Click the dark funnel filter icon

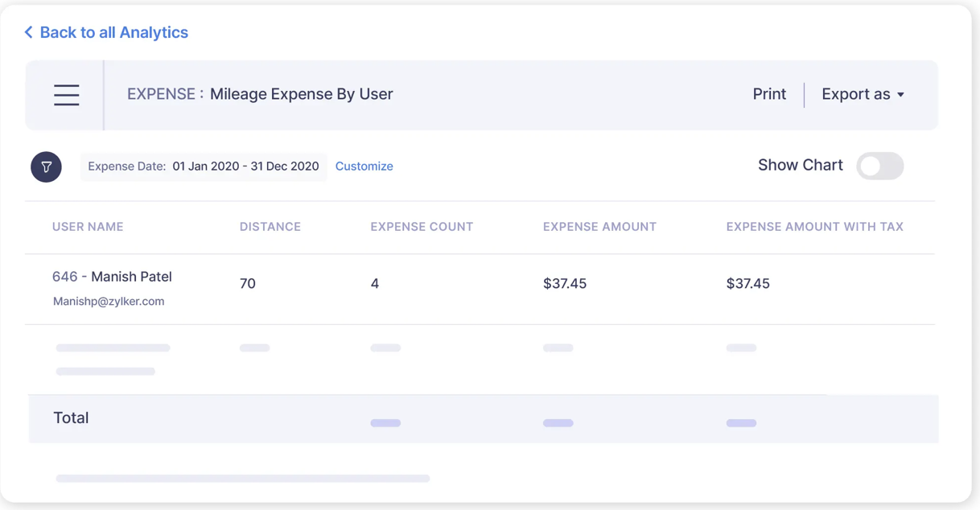pyautogui.click(x=46, y=167)
